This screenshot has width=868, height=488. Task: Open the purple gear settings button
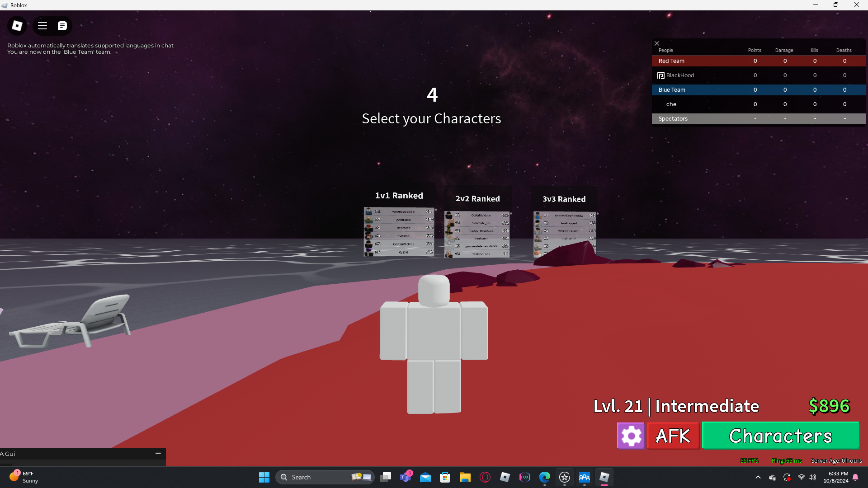pos(631,436)
